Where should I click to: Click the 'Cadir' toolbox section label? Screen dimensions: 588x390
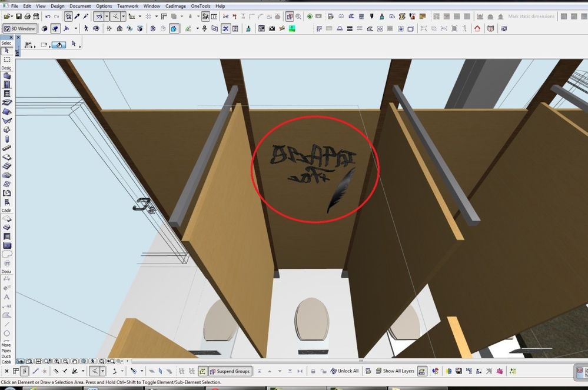pyautogui.click(x=6, y=211)
